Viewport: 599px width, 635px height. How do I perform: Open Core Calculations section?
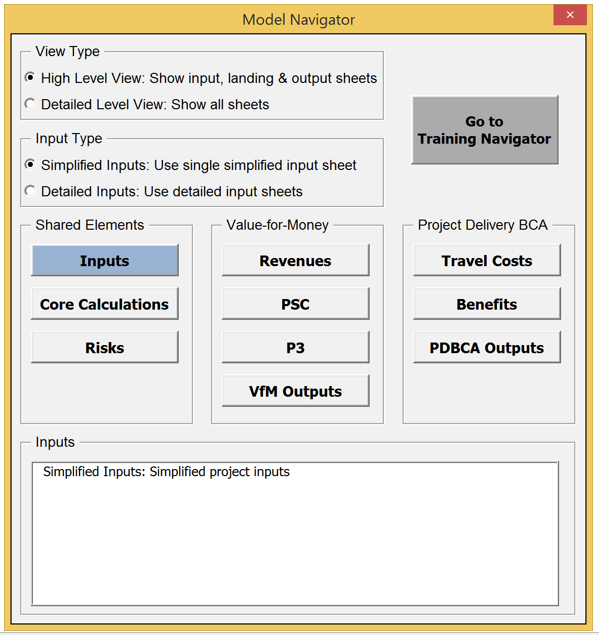[105, 304]
